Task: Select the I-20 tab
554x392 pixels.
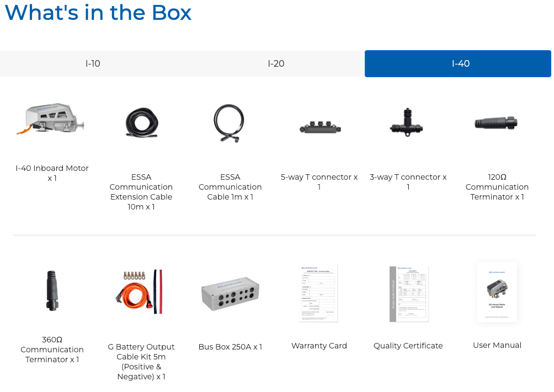Action: pos(276,64)
